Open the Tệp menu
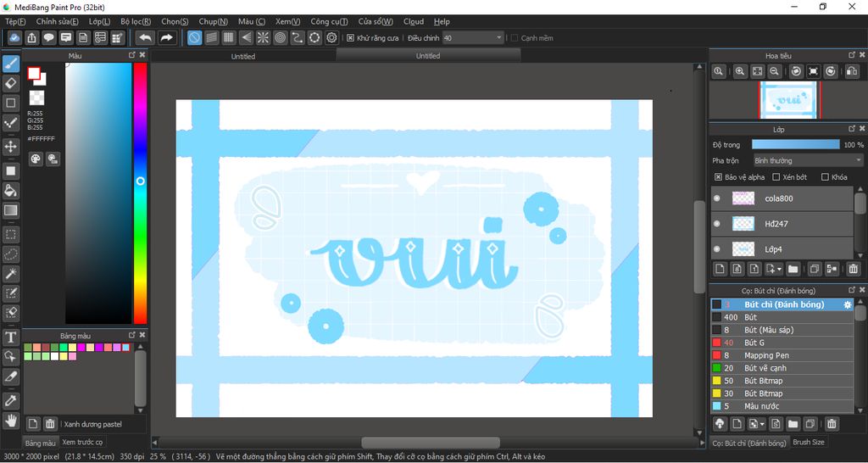 pos(15,21)
